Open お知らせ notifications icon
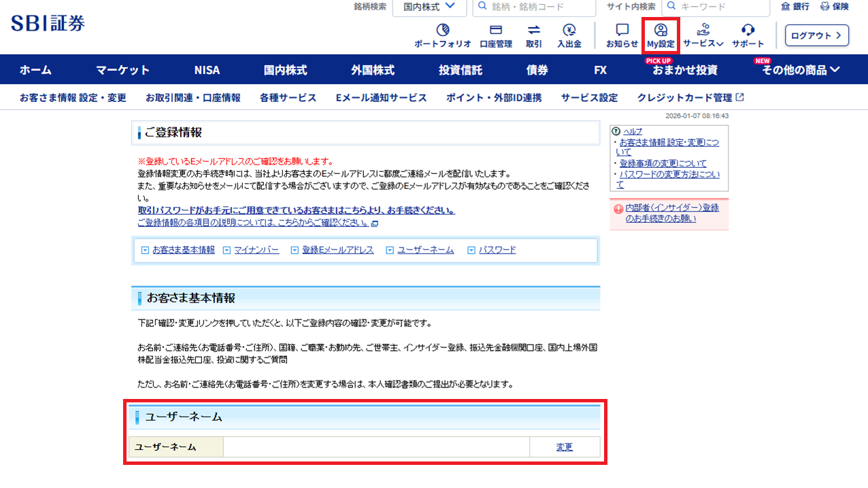Viewport: 868px width, 488px height. (x=622, y=30)
